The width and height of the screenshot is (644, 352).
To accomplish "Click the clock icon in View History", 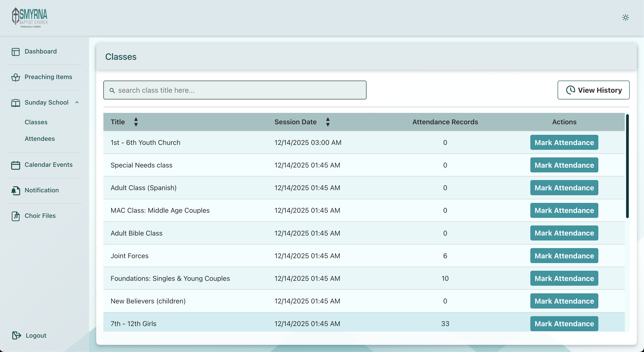I will click(570, 90).
